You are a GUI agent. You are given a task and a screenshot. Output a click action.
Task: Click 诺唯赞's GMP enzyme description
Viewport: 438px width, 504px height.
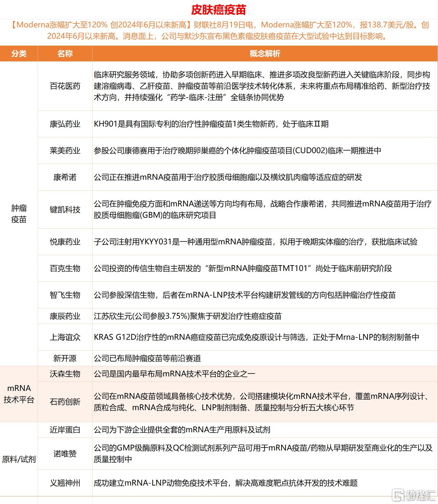tap(263, 454)
